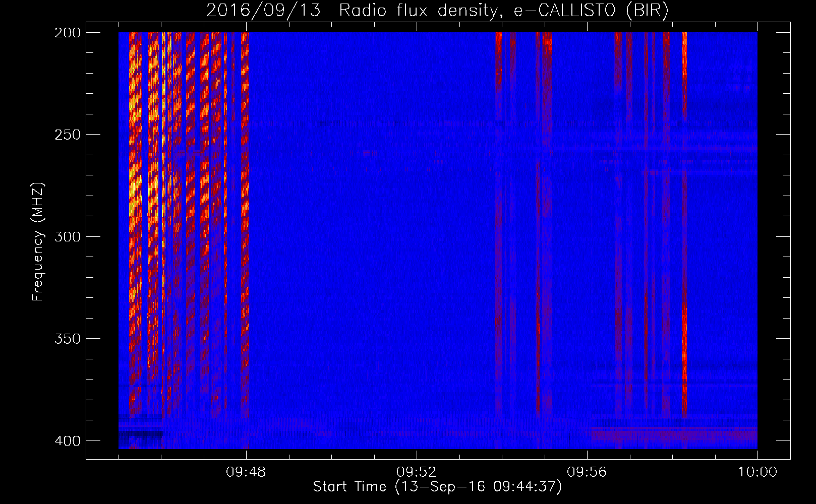Viewport: 816px width, 504px height.
Task: Click the plot title mentioning e-CALLISTO (BIR)
Action: coord(437,11)
